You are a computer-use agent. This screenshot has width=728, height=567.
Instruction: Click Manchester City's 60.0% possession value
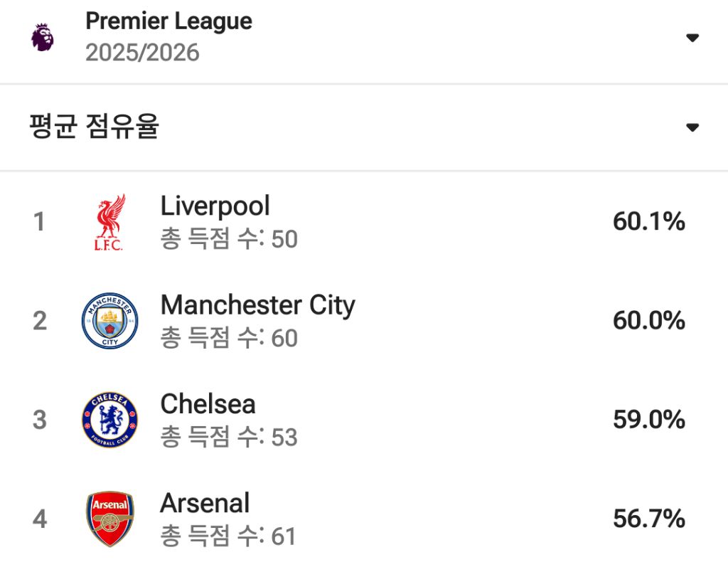tap(648, 321)
